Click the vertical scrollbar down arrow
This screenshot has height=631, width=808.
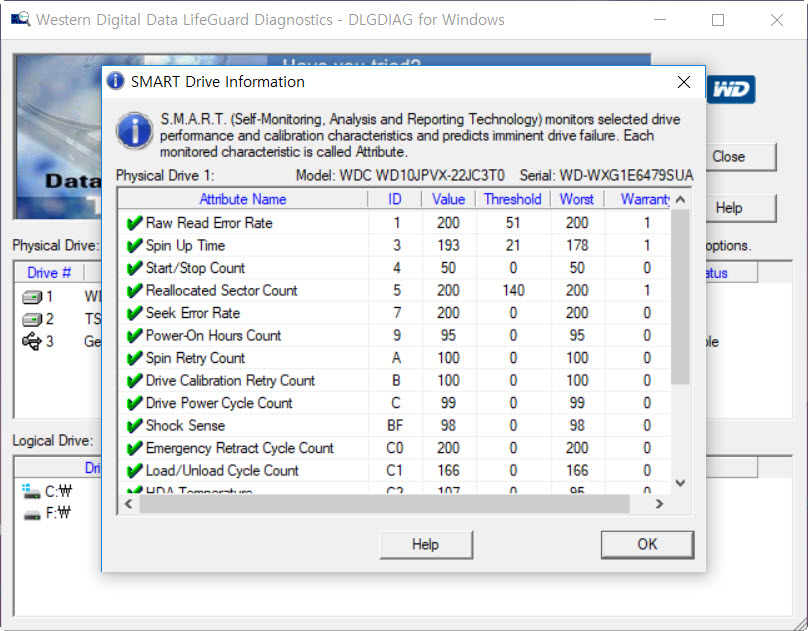[680, 483]
